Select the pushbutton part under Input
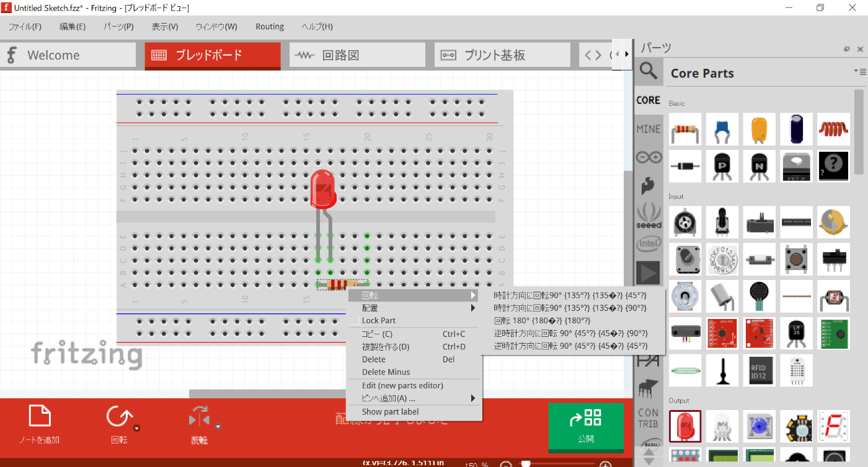 [797, 259]
